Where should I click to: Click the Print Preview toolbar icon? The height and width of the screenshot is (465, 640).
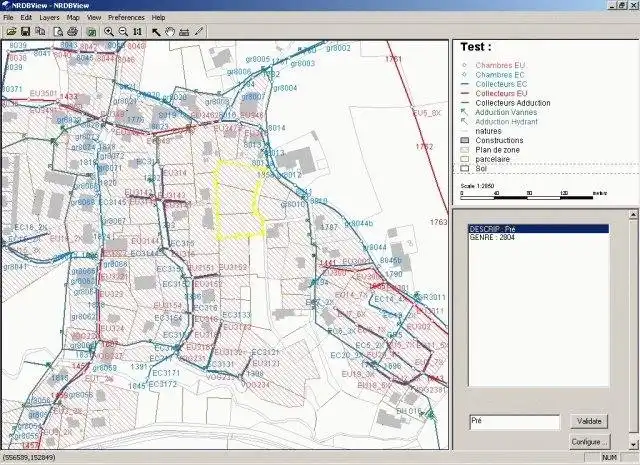click(x=58, y=32)
